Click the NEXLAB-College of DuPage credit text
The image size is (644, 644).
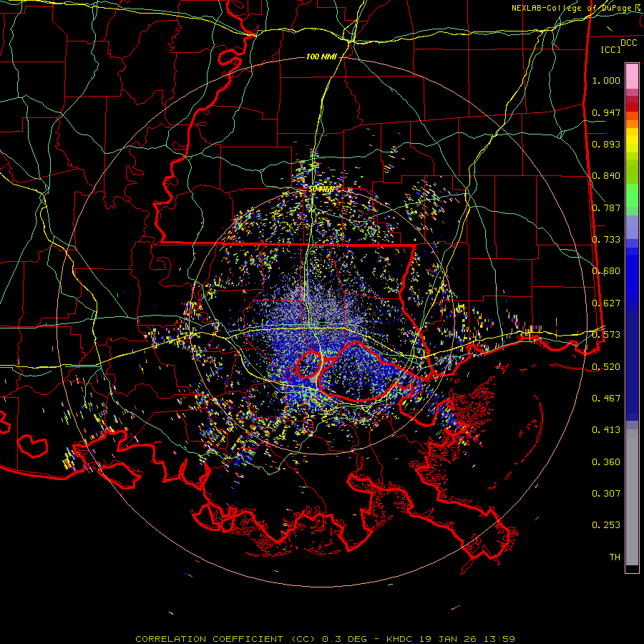(x=571, y=8)
